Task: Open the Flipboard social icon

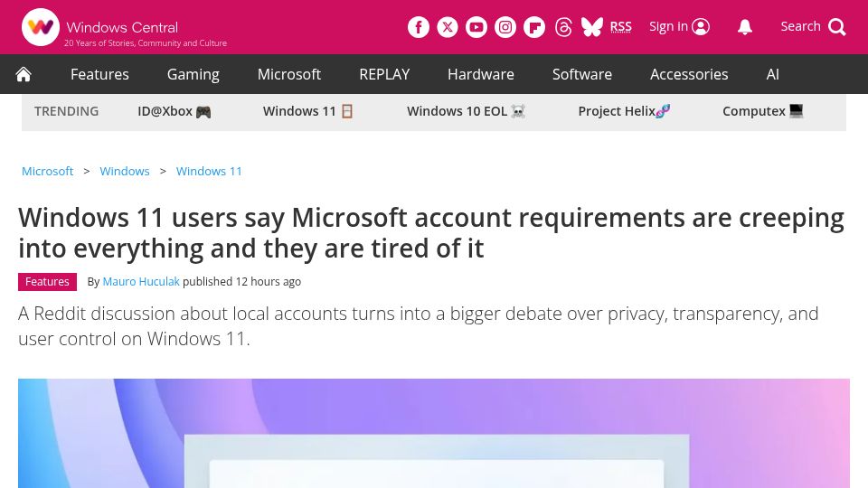Action: pos(534,27)
